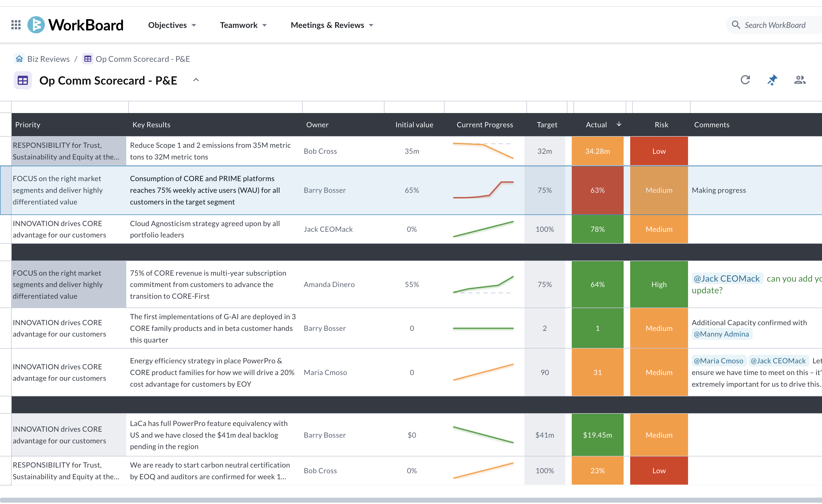
Task: Open key result about G-AI implementations
Action: [213, 328]
